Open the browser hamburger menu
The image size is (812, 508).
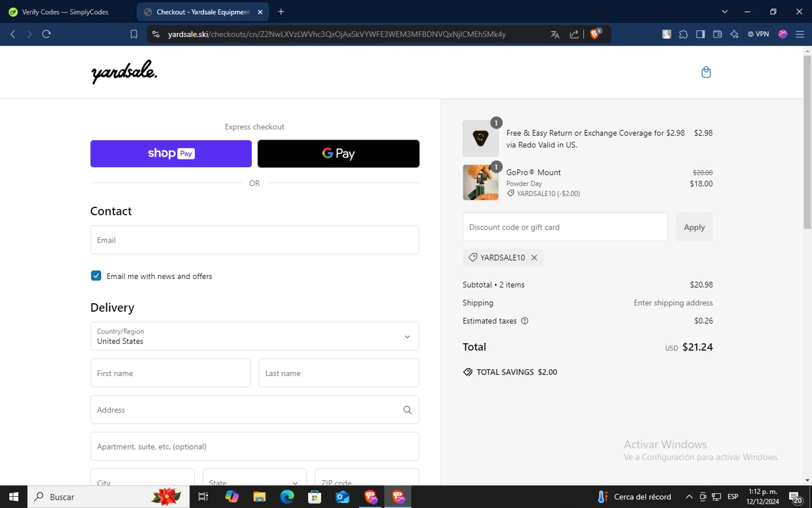pos(800,34)
